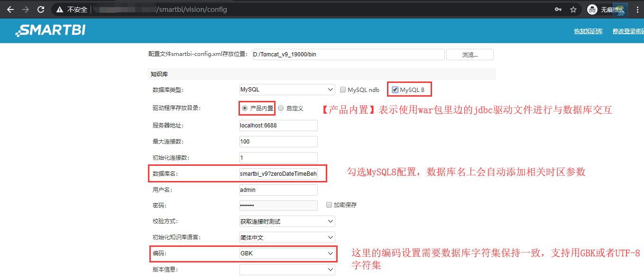Click the 服务器地址 field
644x280 pixels.
(278, 126)
